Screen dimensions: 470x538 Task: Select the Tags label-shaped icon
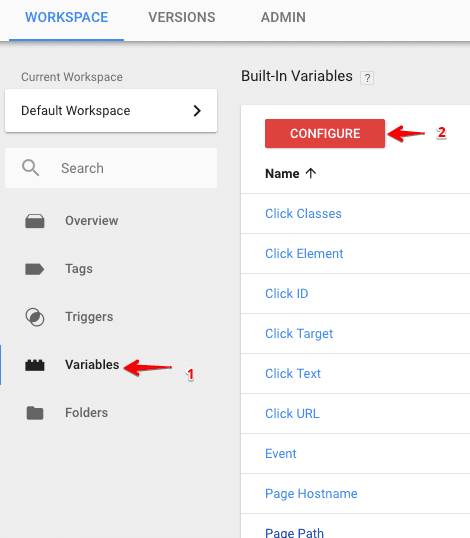[x=34, y=269]
